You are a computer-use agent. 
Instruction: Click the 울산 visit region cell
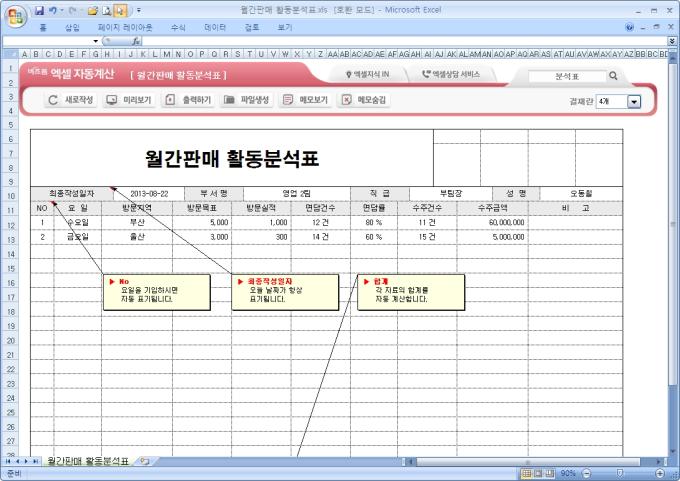point(137,237)
